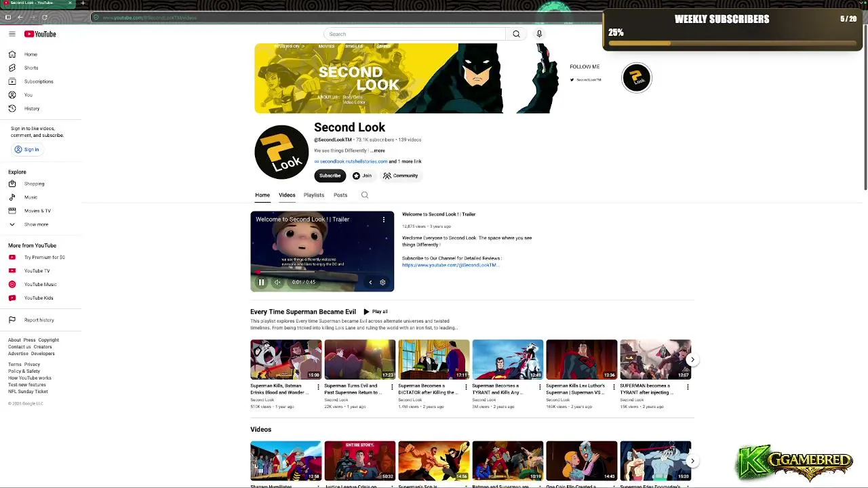Viewport: 868px width, 488px height.
Task: Switch to the Home channel tab
Action: click(x=262, y=195)
